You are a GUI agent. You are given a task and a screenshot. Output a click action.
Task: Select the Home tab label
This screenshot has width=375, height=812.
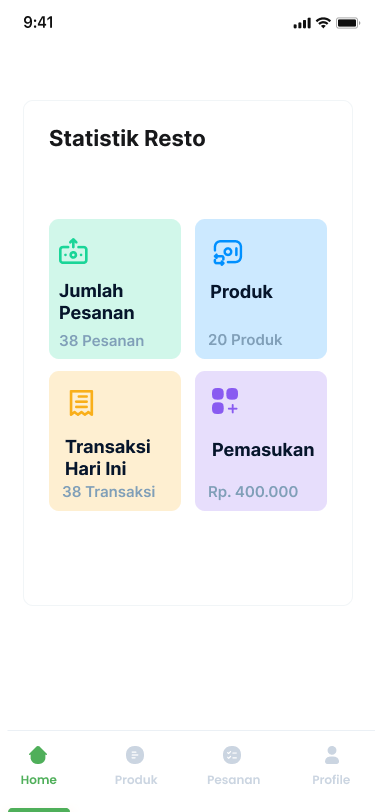[39, 780]
